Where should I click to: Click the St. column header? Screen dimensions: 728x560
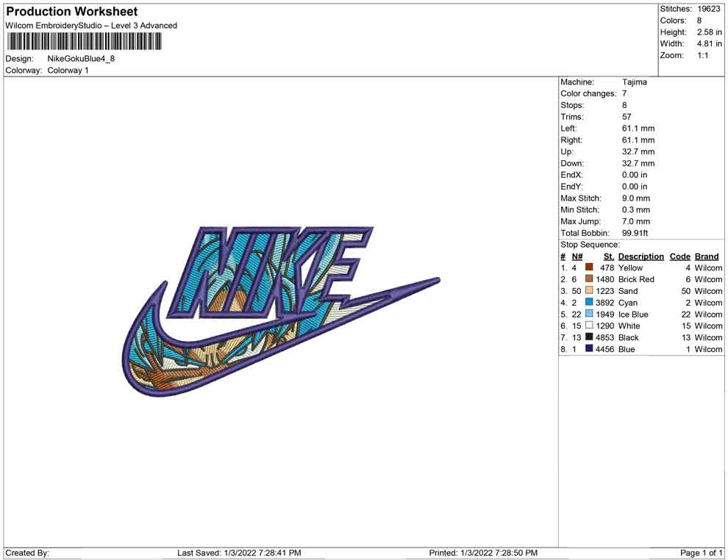pyautogui.click(x=609, y=256)
